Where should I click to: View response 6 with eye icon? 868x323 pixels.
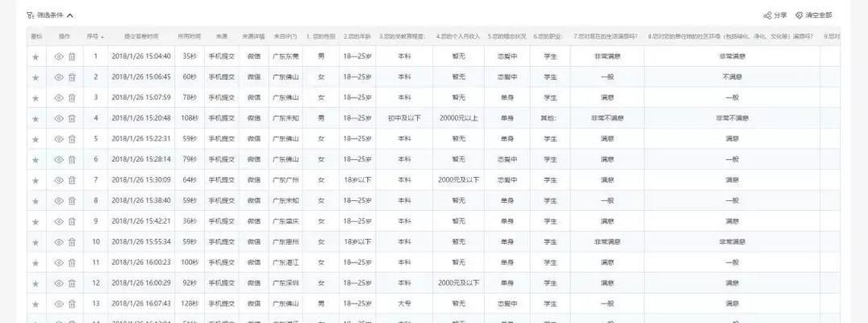tap(59, 160)
